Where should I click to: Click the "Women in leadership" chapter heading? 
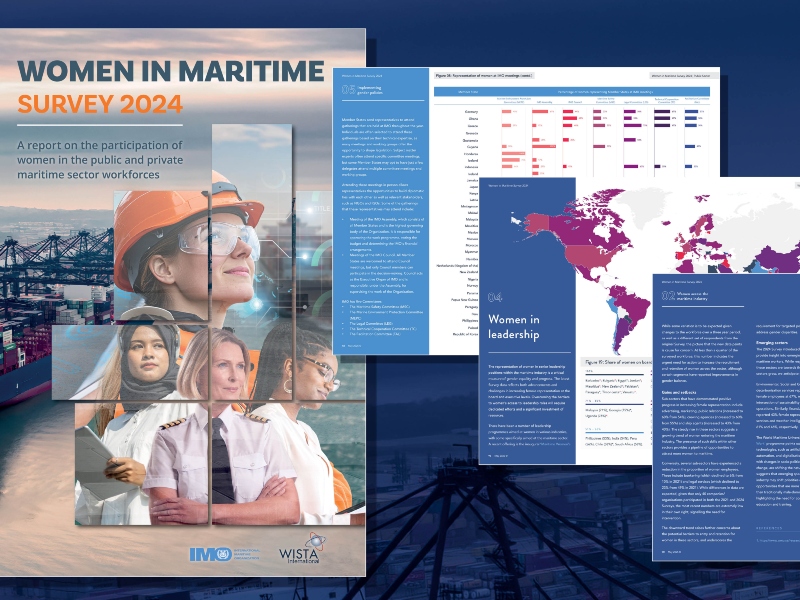click(x=514, y=327)
